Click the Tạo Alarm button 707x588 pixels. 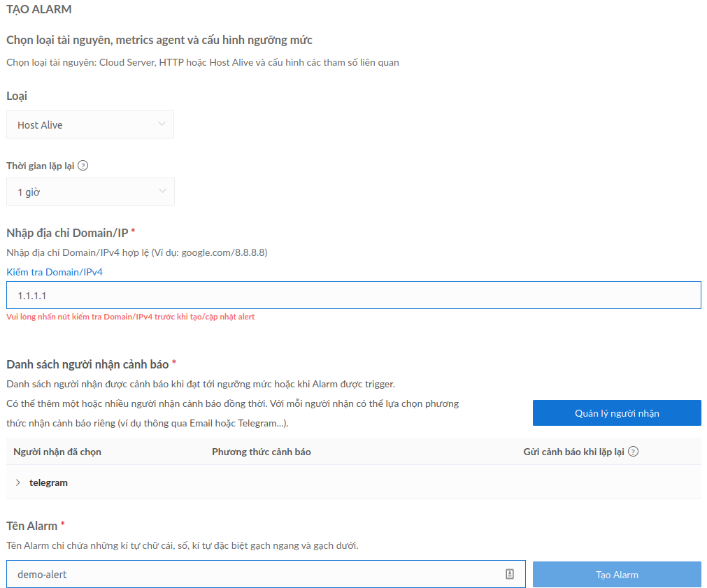[617, 575]
